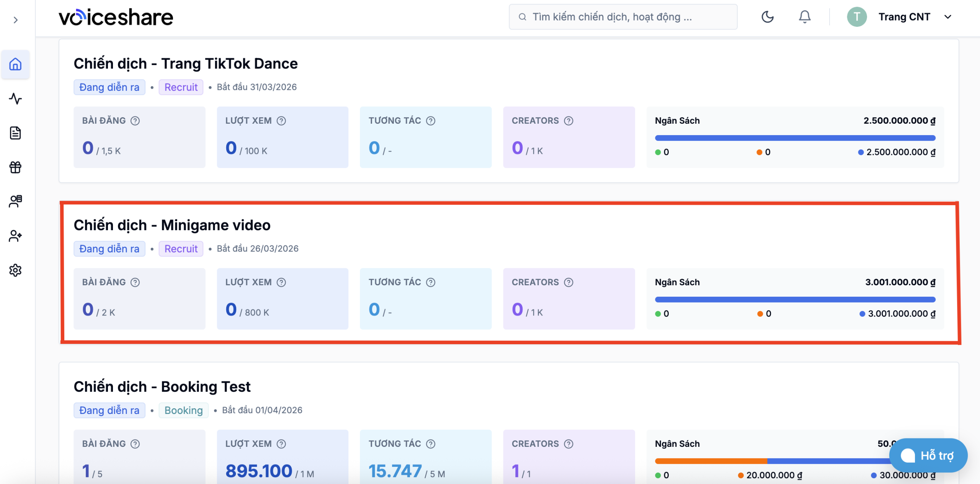Open the settings gear sidebar icon
This screenshot has height=484, width=980.
click(x=15, y=270)
